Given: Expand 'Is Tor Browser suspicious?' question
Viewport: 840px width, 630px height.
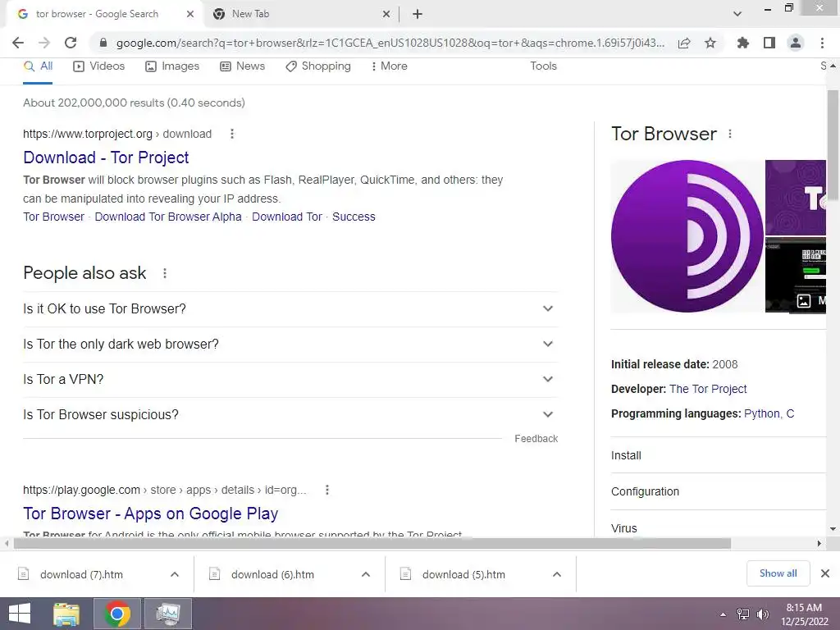Looking at the screenshot, I should click(x=290, y=414).
